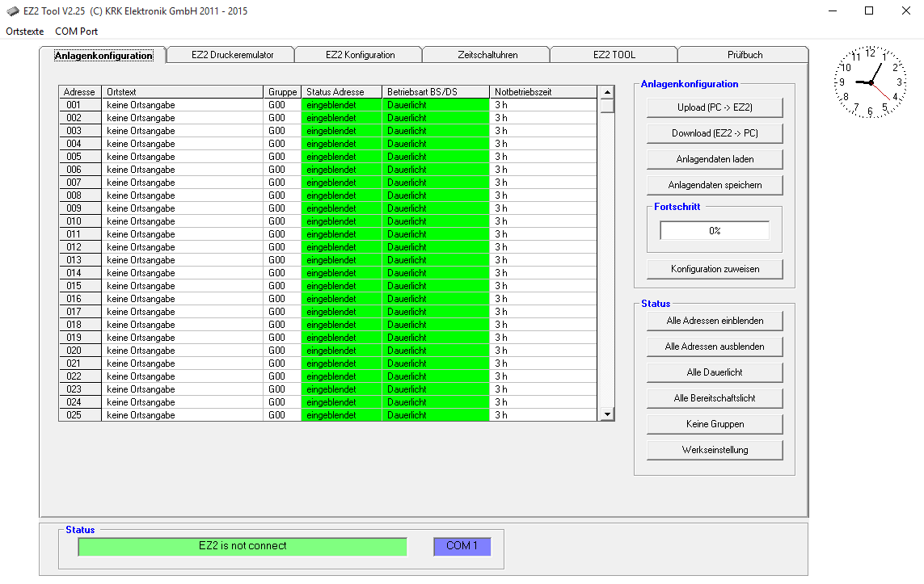The image size is (924, 584).
Task: Click the Fortschritt 0% progress bar
Action: [x=715, y=230]
